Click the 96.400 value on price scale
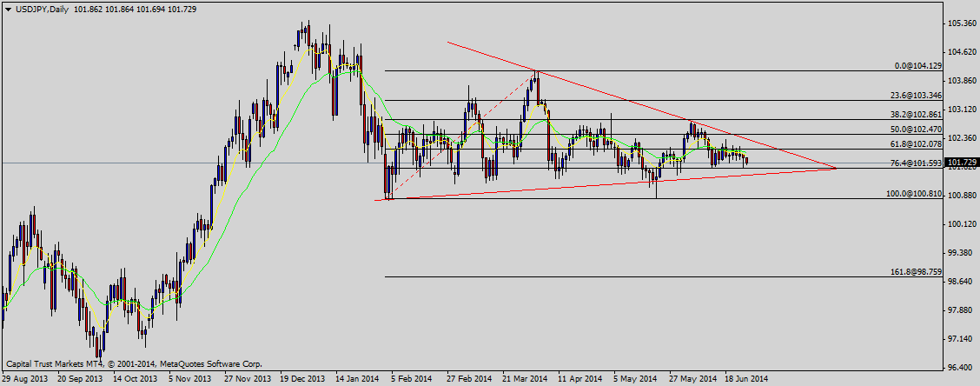The height and width of the screenshot is (386, 980). [x=962, y=367]
